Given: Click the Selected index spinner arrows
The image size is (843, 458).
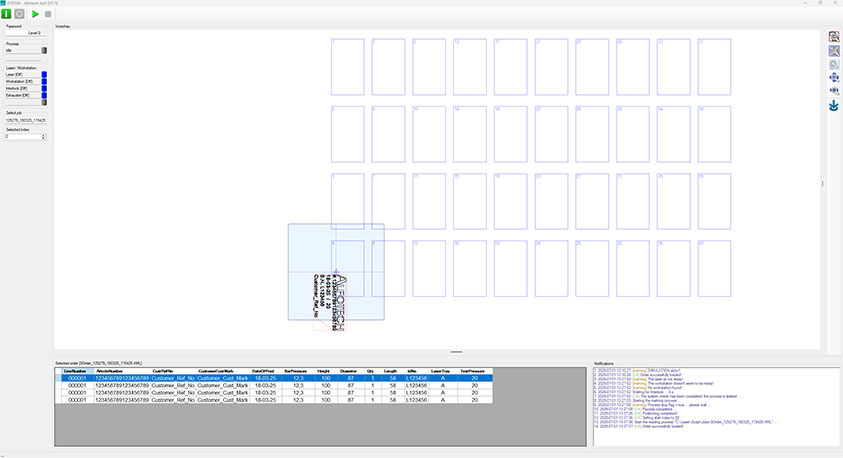Looking at the screenshot, I should point(44,136).
